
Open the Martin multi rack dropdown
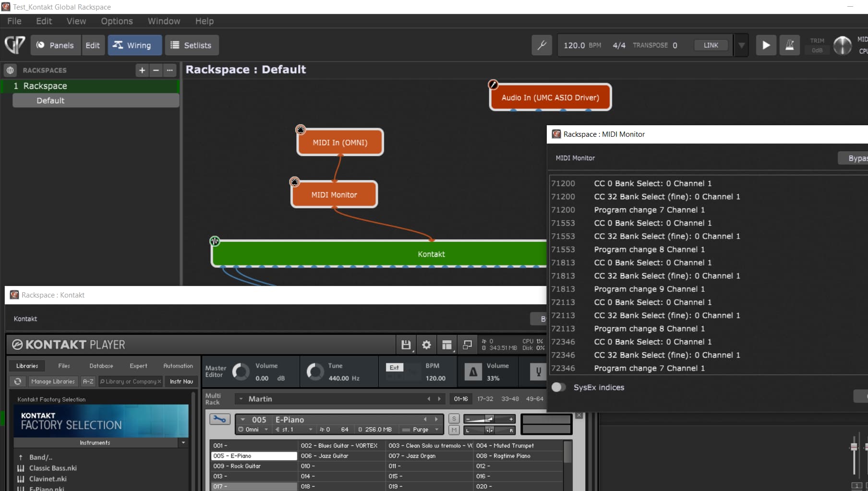pos(241,399)
